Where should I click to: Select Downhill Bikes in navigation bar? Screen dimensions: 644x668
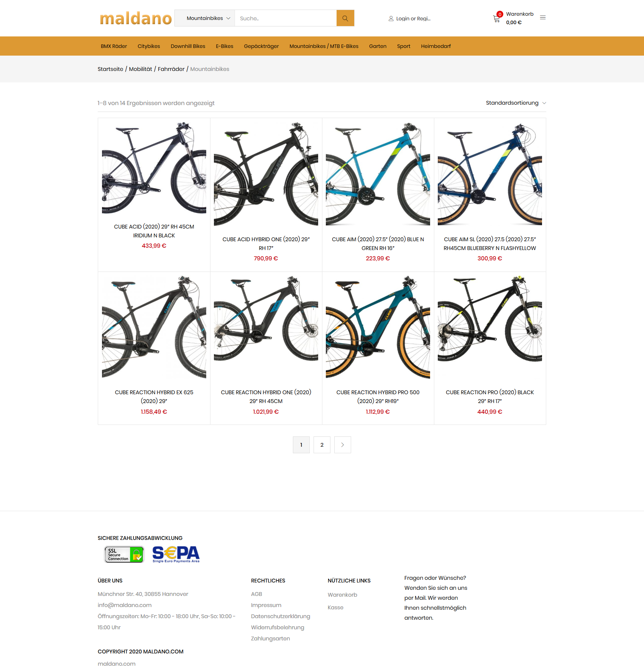(x=188, y=46)
